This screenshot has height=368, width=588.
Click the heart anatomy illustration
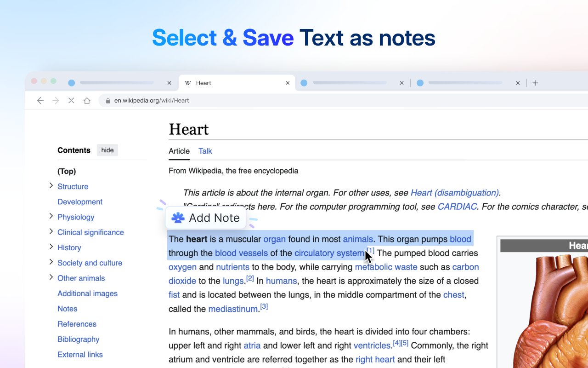[x=551, y=310]
